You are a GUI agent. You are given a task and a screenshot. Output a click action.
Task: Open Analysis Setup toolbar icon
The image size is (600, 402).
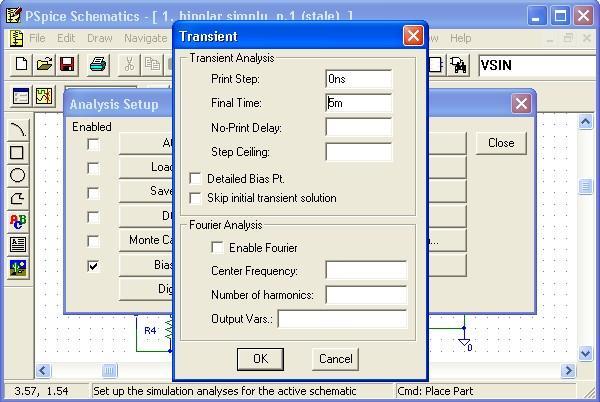21,96
